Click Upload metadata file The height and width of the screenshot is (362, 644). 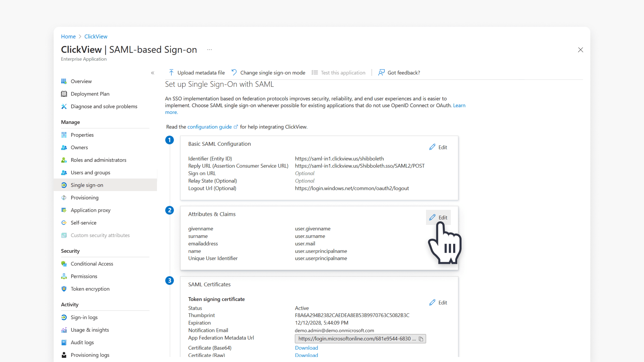tap(201, 72)
